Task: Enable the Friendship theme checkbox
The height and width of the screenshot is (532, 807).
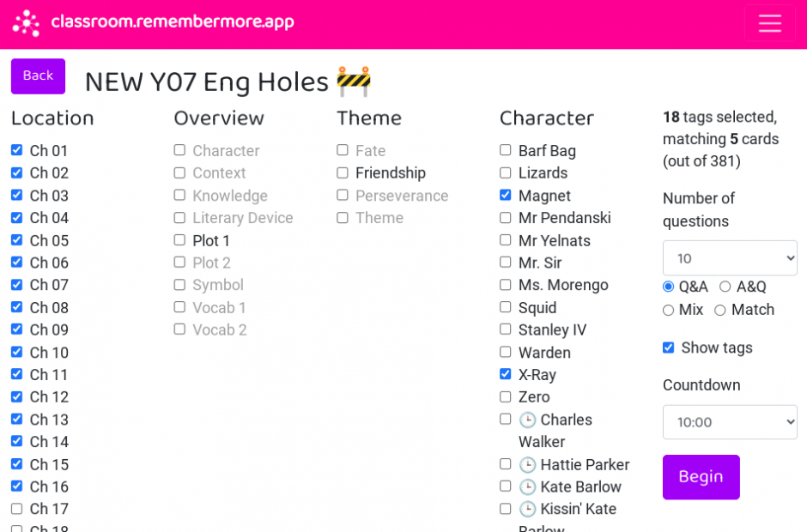Action: [x=343, y=172]
